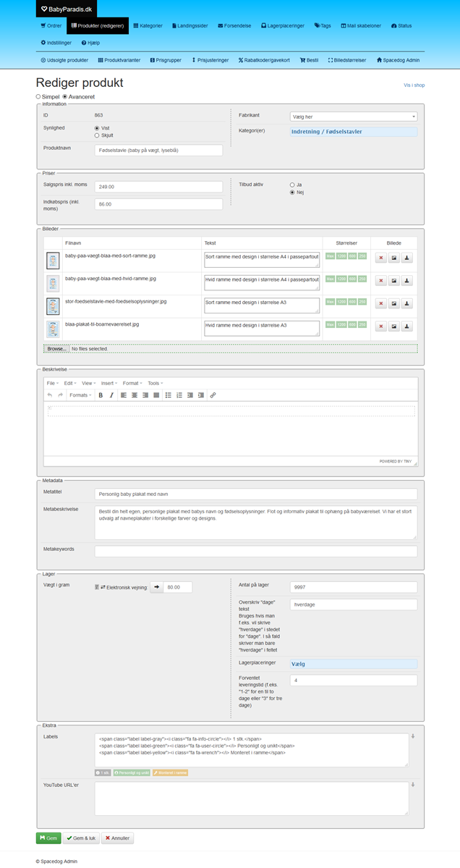This screenshot has width=460, height=868.
Task: Delete the baby-paa-vaegt-blaa-med-sort-ramme.jpg image
Action: pos(380,258)
